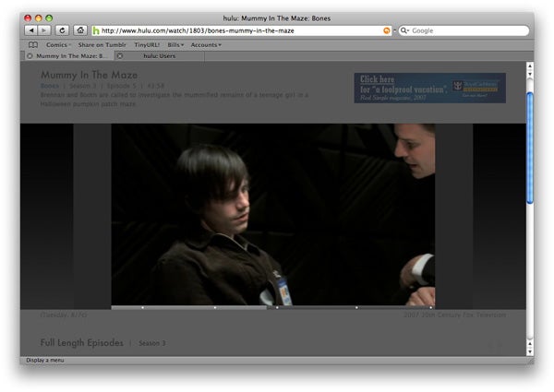Click the forward navigation arrow
The image size is (554, 392).
point(44,30)
